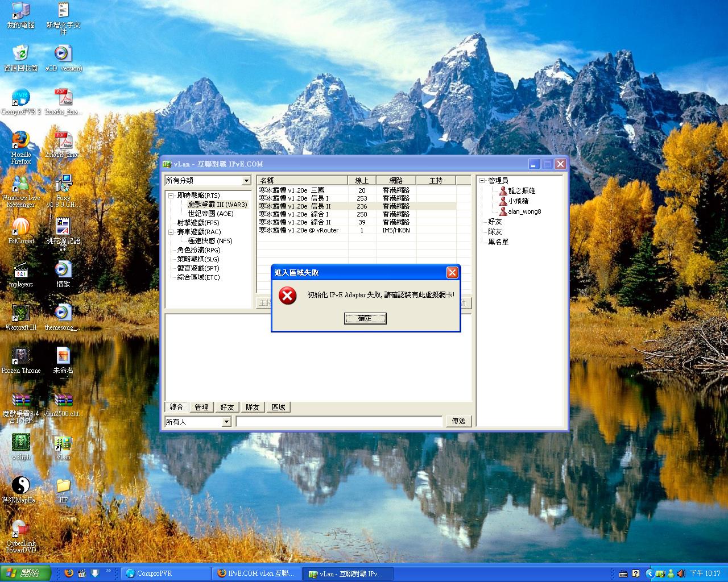Collapse the 管理員 group in user list
This screenshot has width=728, height=582.
(482, 181)
